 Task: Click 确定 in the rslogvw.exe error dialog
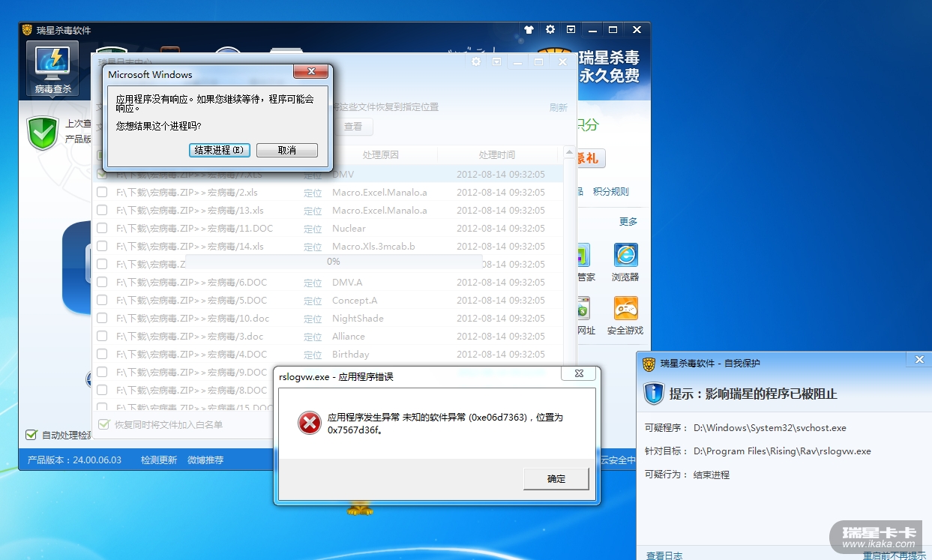tap(556, 478)
